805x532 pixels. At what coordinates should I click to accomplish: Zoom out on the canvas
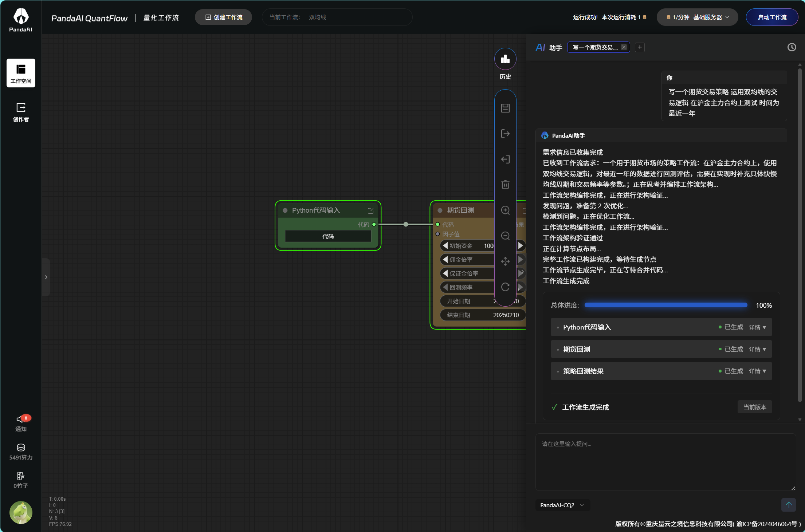tap(505, 236)
